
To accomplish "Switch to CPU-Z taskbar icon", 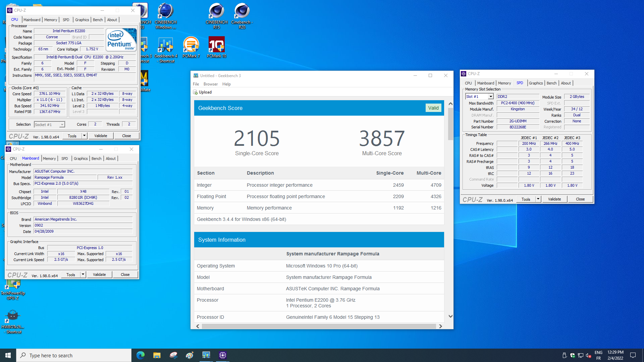I will click(x=223, y=355).
